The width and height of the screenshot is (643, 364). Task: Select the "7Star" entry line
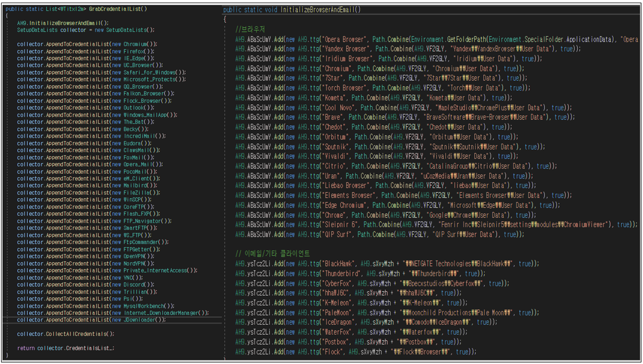click(x=382, y=78)
